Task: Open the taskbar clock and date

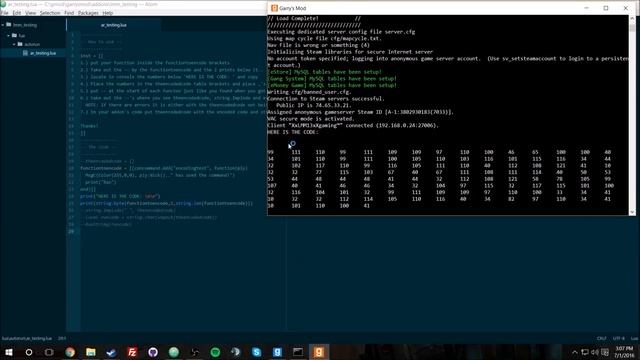Action: point(624,352)
